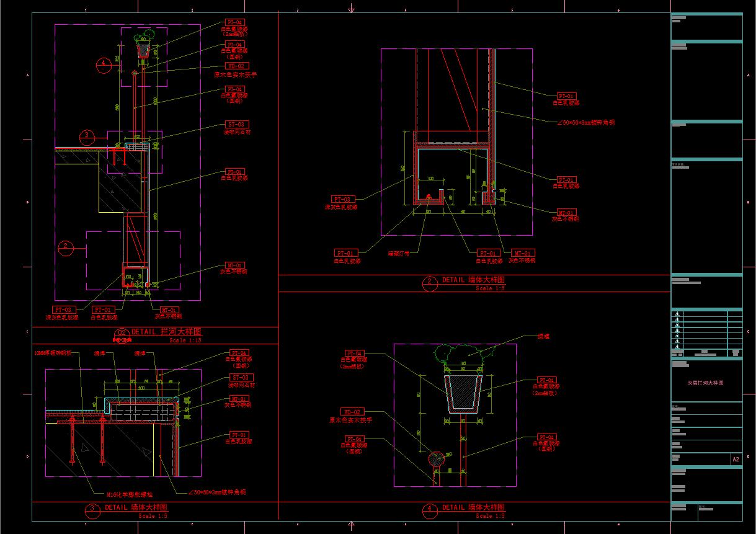The height and width of the screenshot is (534, 756).
Task: Select the round handrail section in detail 4
Action: click(437, 458)
